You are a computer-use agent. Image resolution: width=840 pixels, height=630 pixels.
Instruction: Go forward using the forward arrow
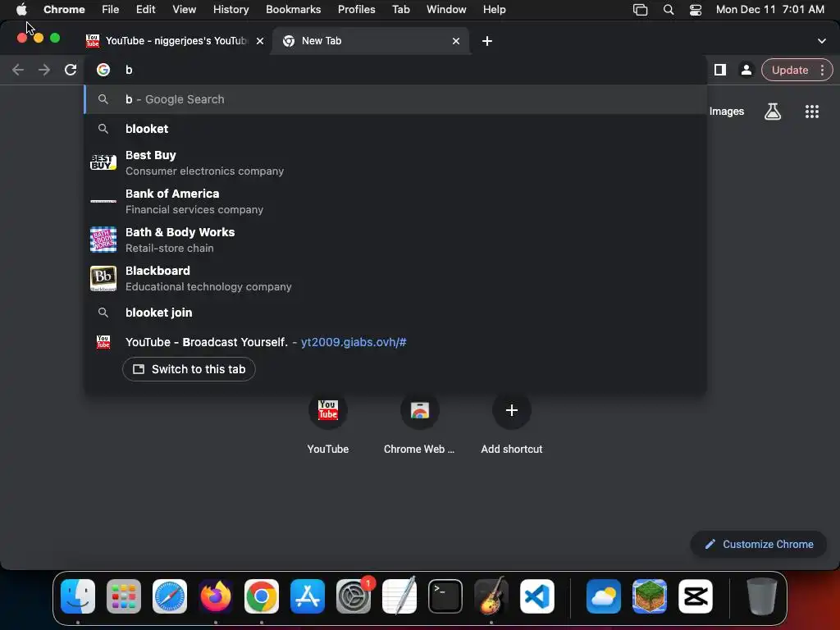tap(44, 70)
